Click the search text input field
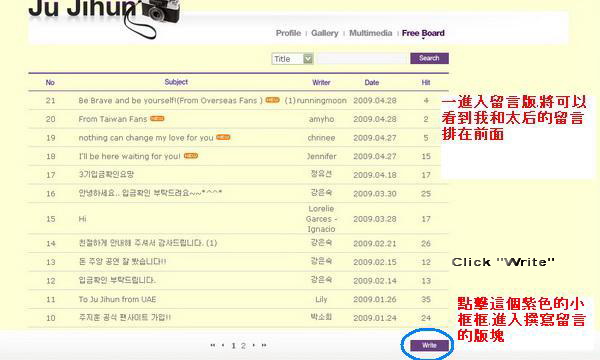Image resolution: width=600 pixels, height=360 pixels. pyautogui.click(x=362, y=59)
